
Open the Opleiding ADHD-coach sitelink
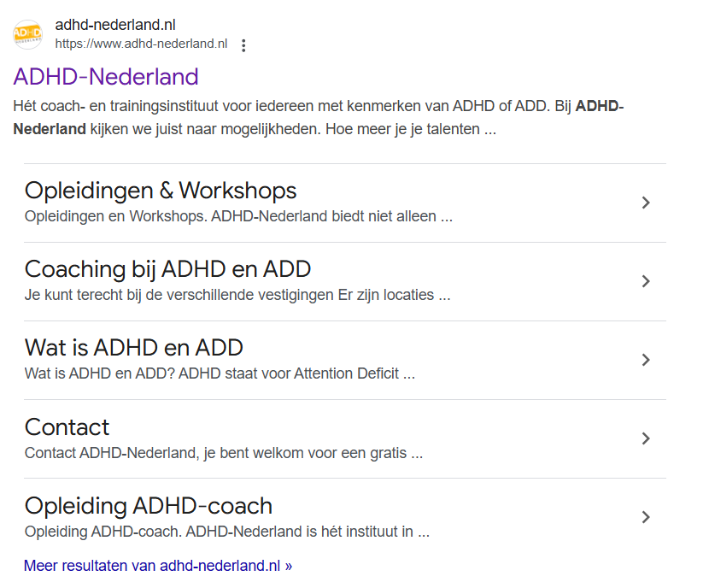pos(148,505)
